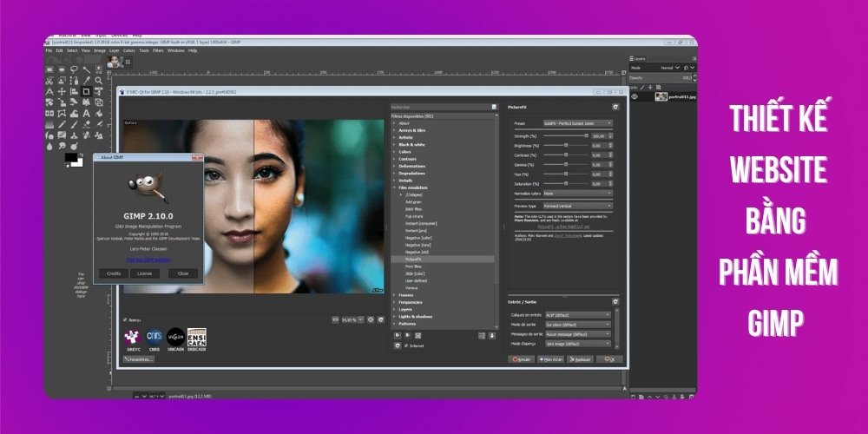
Task: Select the Move tool
Action: 62,91
